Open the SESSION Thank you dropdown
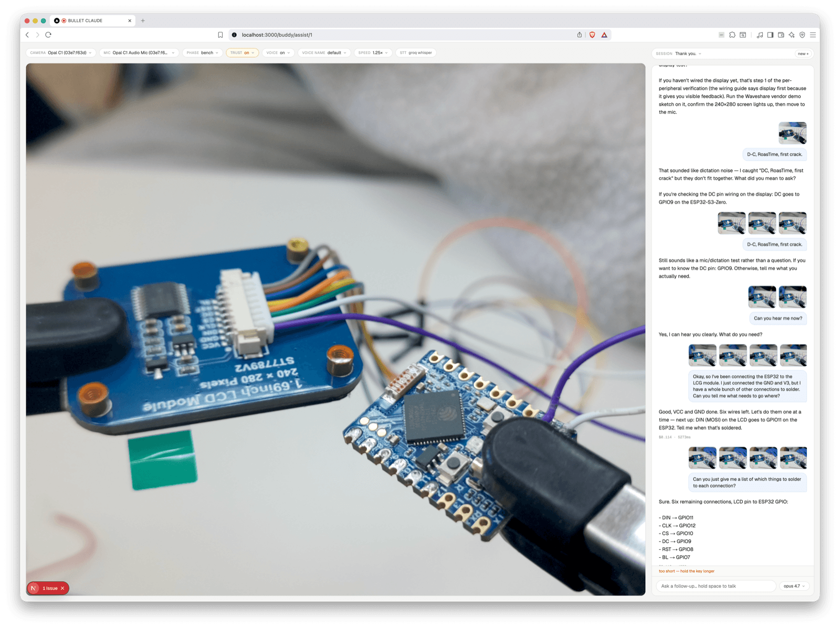The width and height of the screenshot is (840, 628). [x=678, y=54]
